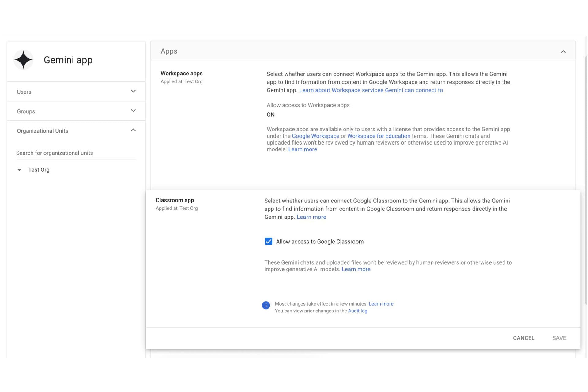This screenshot has width=588, height=392.
Task: Select Test Org organizational unit
Action: click(x=39, y=170)
